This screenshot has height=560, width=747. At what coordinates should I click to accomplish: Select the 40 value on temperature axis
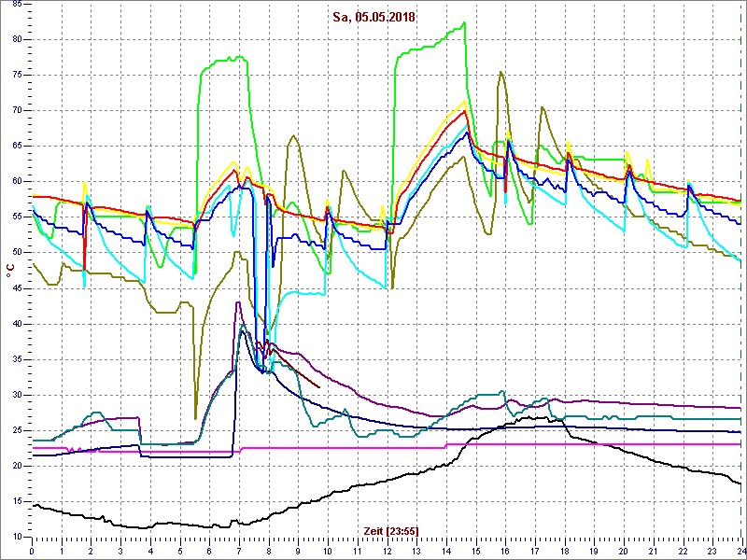17,324
